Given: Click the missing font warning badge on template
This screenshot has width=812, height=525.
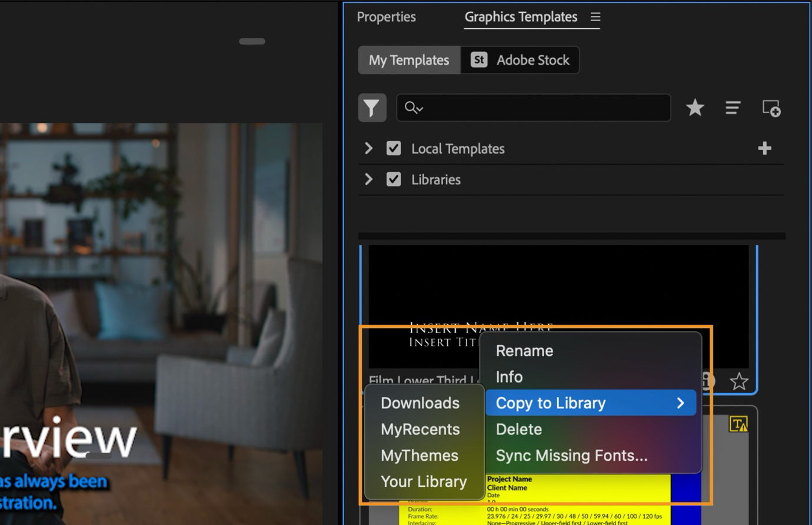Looking at the screenshot, I should [x=737, y=423].
